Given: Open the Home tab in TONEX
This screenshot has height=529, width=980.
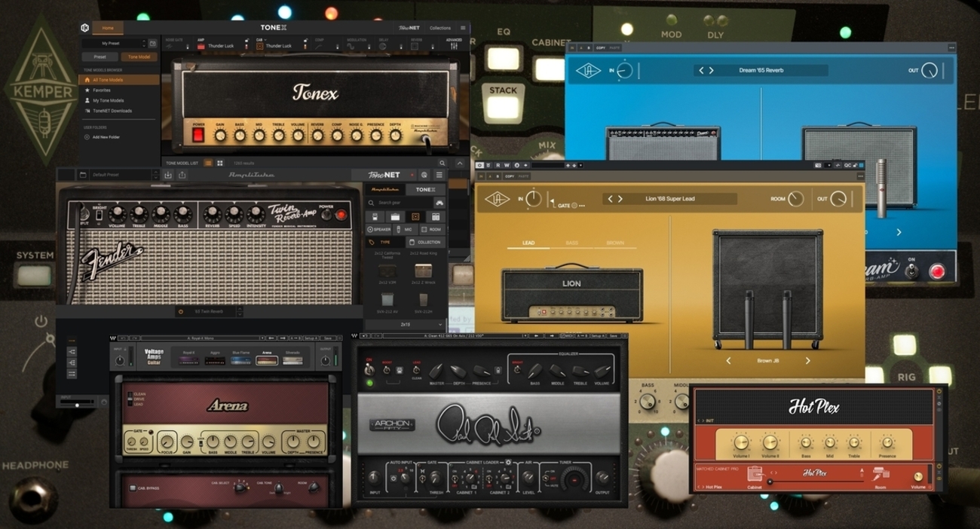Looking at the screenshot, I should 108,28.
